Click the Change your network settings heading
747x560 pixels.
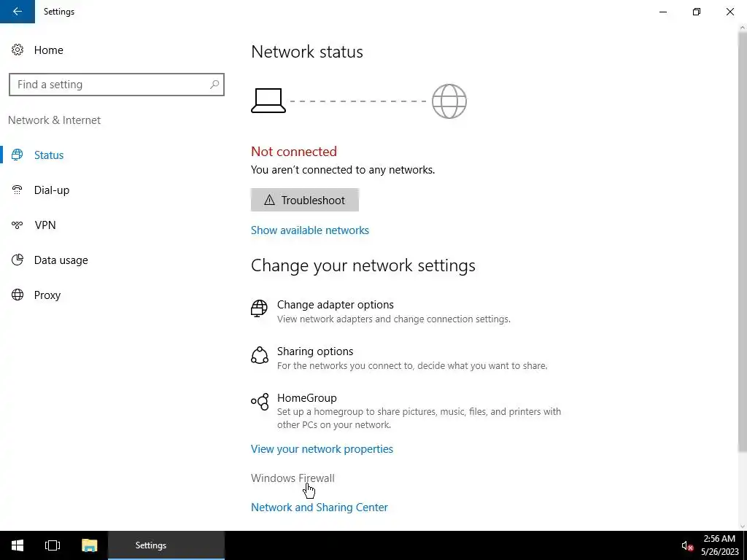tap(363, 265)
